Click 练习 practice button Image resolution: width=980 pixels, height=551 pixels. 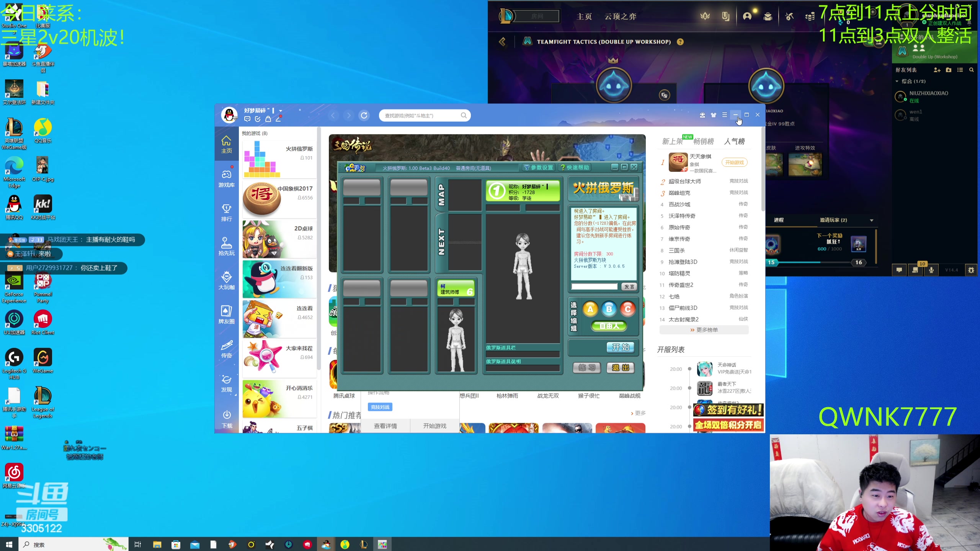(x=586, y=368)
